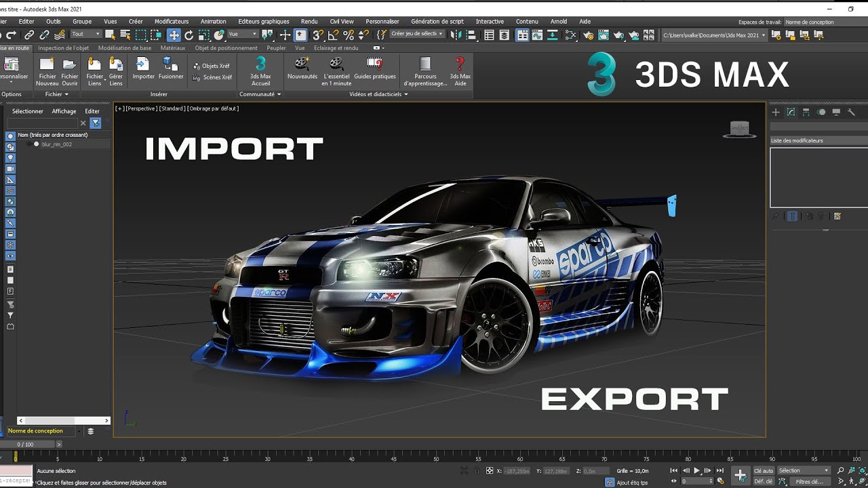Screen dimensions: 868x488
Task: Click the Scènes Xréf button
Action: tap(213, 77)
